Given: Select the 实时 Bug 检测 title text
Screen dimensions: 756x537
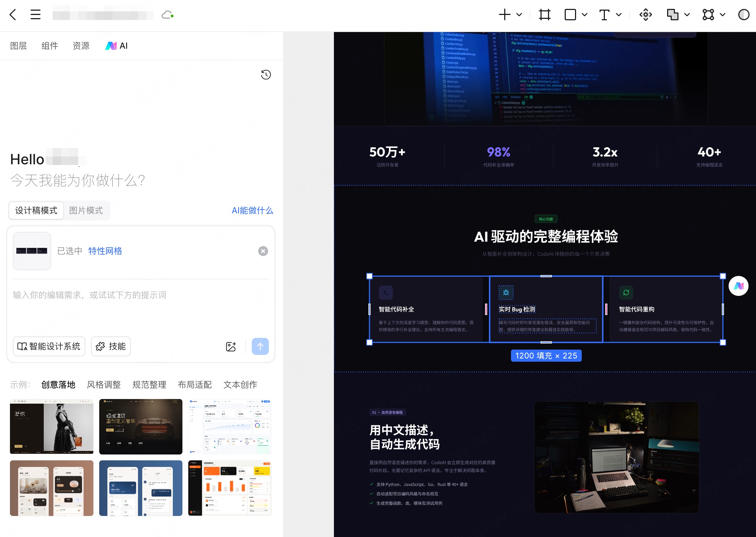Looking at the screenshot, I should tap(517, 309).
